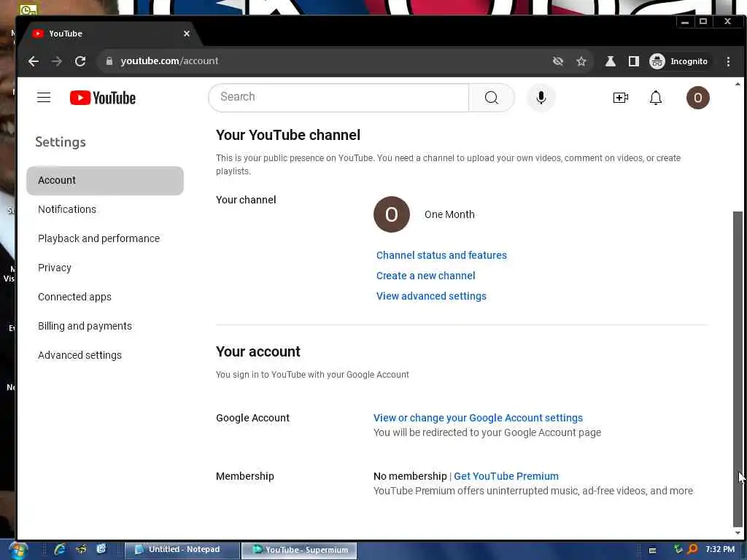Select Account in settings sidebar

pyautogui.click(x=105, y=181)
